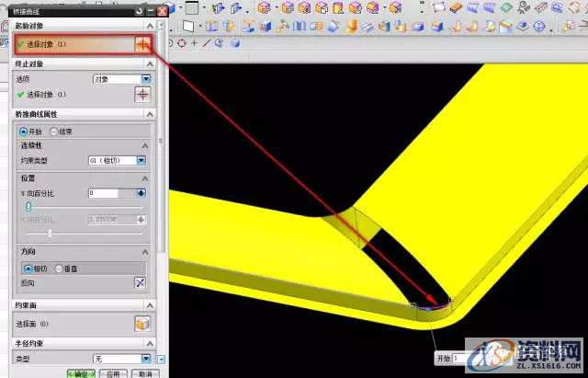Click the U向百分比 slider handle

27,206
